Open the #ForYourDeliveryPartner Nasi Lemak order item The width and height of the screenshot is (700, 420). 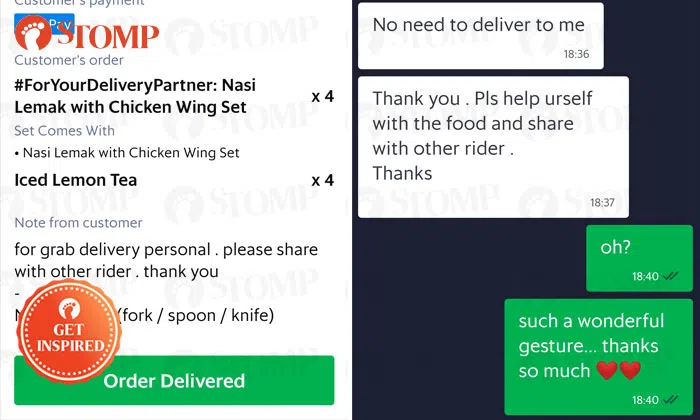pos(135,96)
